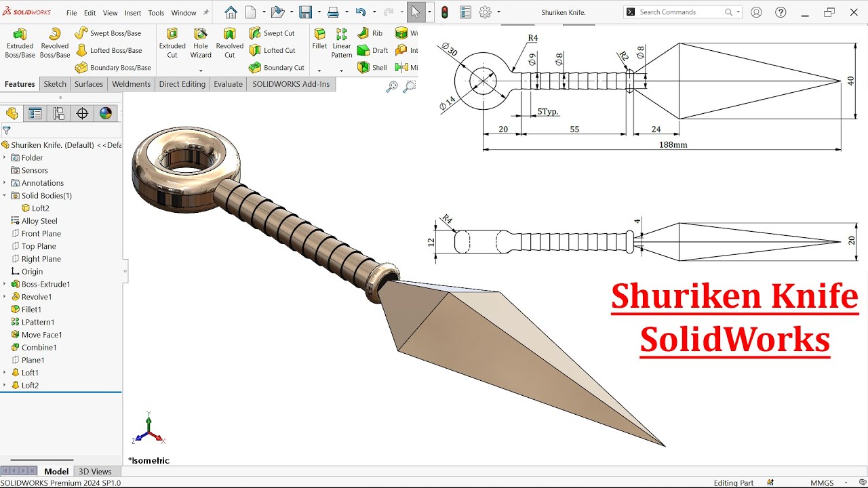Expand the Revolve1 feature node

click(4, 297)
